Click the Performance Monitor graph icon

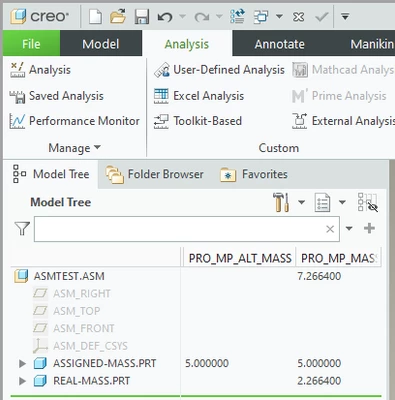[x=17, y=121]
